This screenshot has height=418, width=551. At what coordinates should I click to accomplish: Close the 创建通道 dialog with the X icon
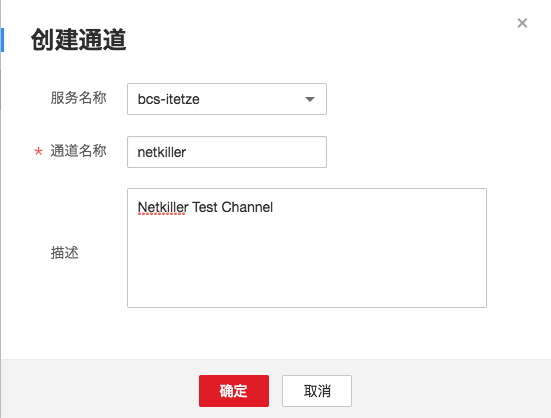tap(522, 23)
